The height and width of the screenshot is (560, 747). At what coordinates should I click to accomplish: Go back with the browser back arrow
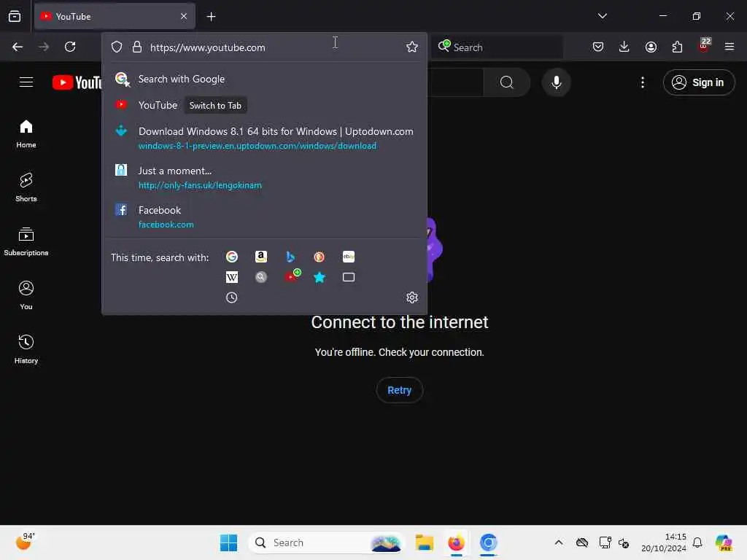coord(18,47)
